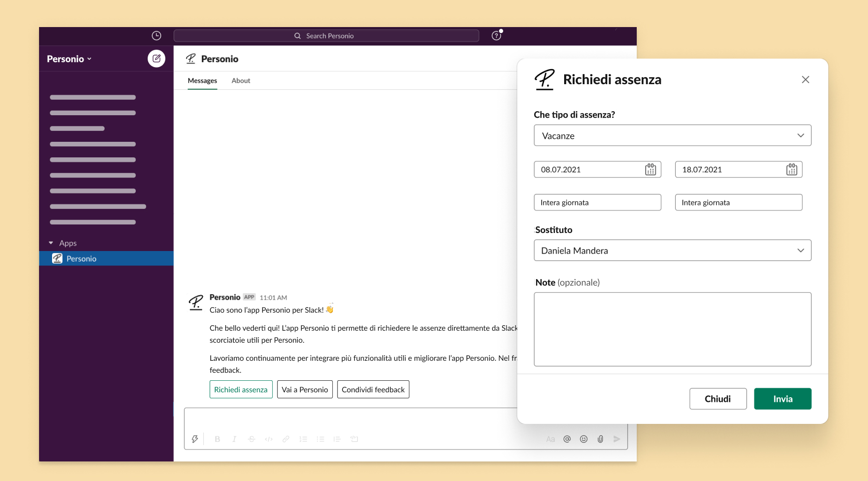The height and width of the screenshot is (481, 868).
Task: Toggle bold formatting in message composer
Action: point(217,439)
